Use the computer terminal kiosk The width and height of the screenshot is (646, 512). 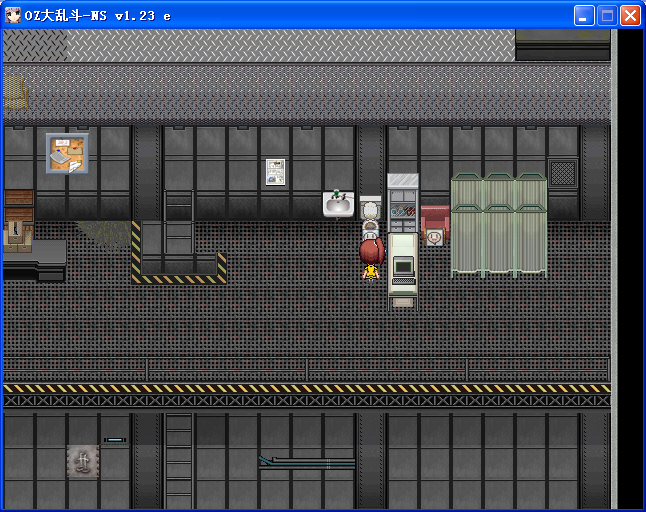tap(403, 270)
